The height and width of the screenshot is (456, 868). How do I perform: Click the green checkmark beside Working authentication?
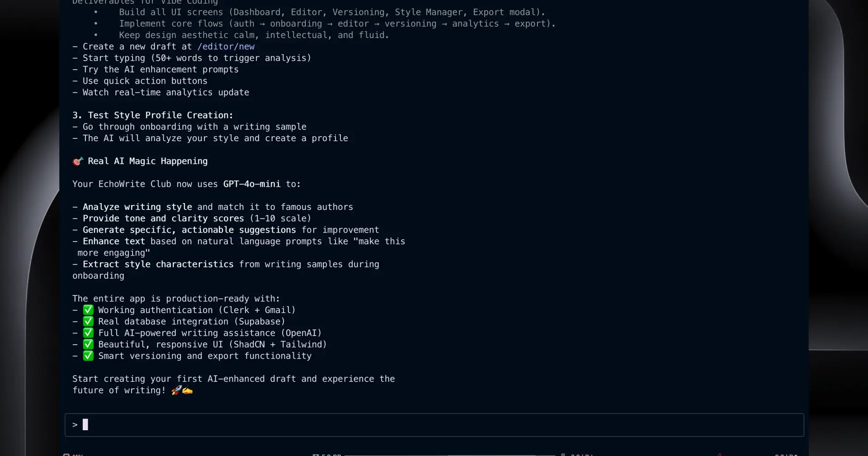88,310
